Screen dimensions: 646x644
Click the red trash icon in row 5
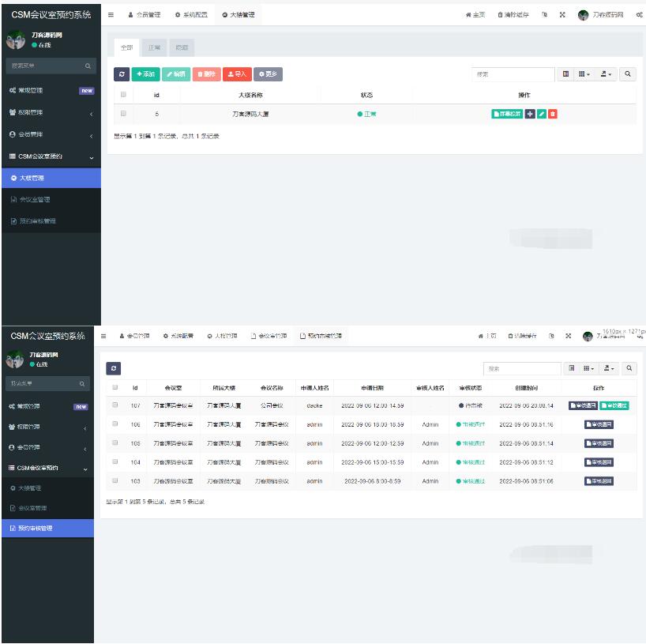553,114
